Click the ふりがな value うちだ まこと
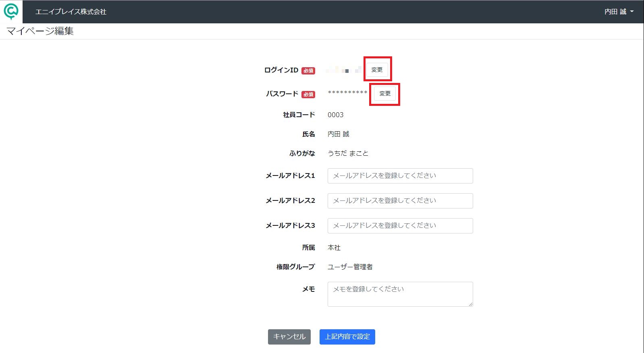Image resolution: width=644 pixels, height=353 pixels. coord(348,153)
